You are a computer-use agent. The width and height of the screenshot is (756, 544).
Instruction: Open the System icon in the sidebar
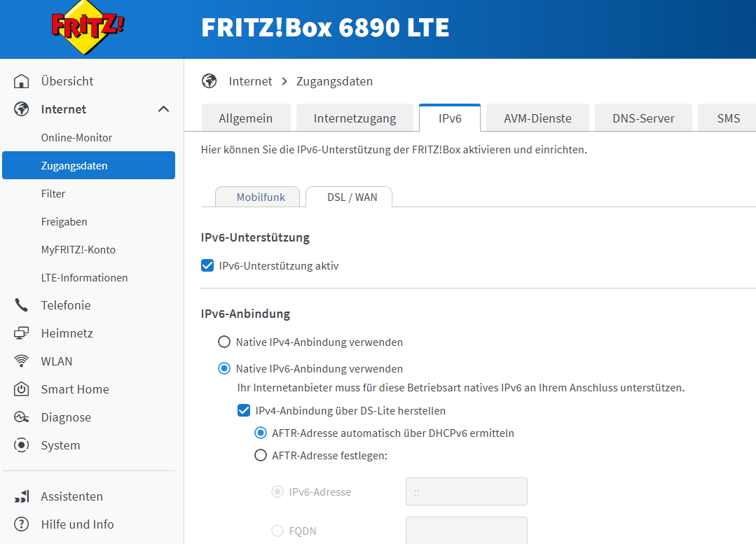(x=20, y=445)
